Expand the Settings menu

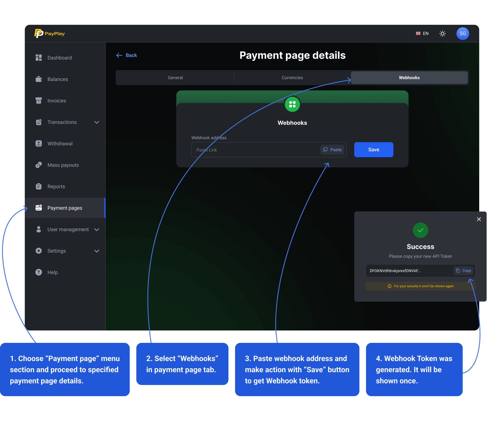97,251
